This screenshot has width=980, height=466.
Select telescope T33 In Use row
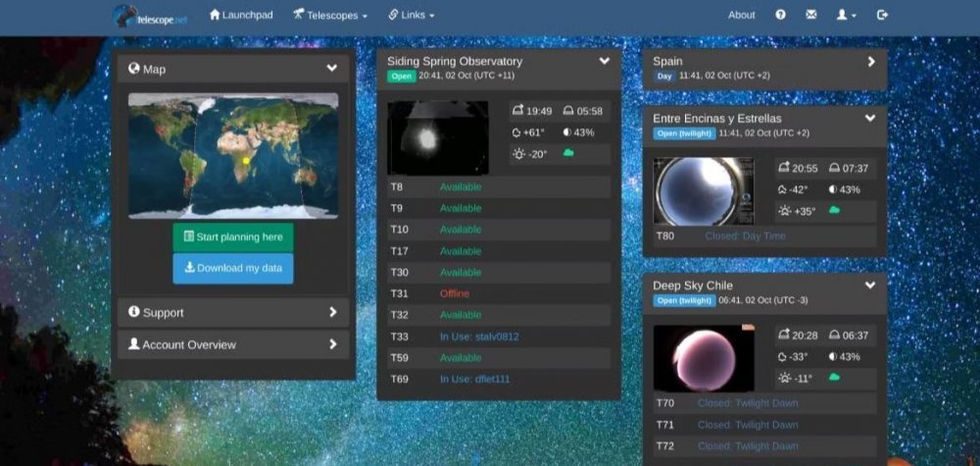coord(500,337)
